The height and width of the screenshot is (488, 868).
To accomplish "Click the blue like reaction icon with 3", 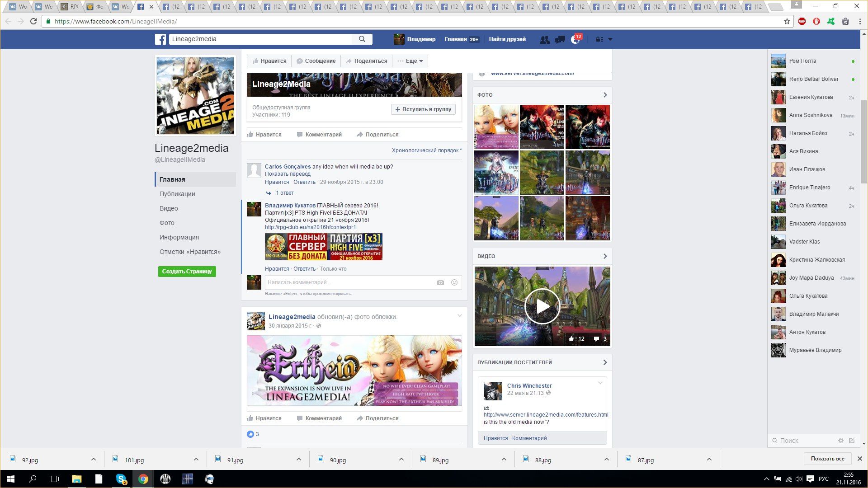I will [x=250, y=434].
